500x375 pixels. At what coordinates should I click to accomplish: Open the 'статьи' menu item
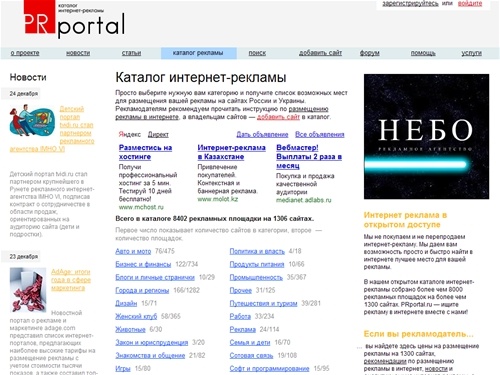pyautogui.click(x=131, y=53)
